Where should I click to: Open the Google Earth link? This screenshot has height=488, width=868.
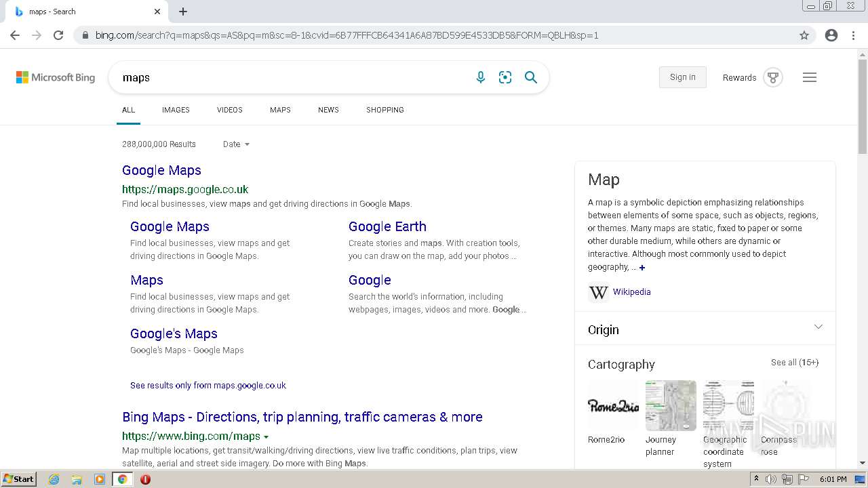[x=387, y=226]
